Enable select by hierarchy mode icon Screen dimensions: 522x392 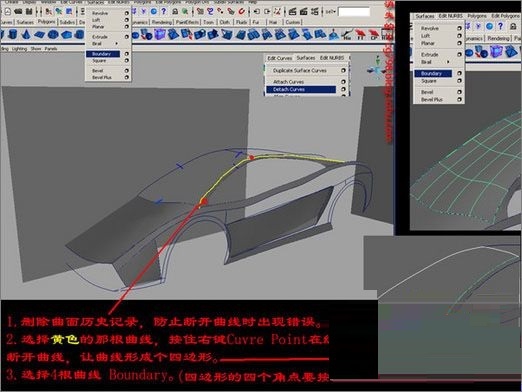pos(49,11)
